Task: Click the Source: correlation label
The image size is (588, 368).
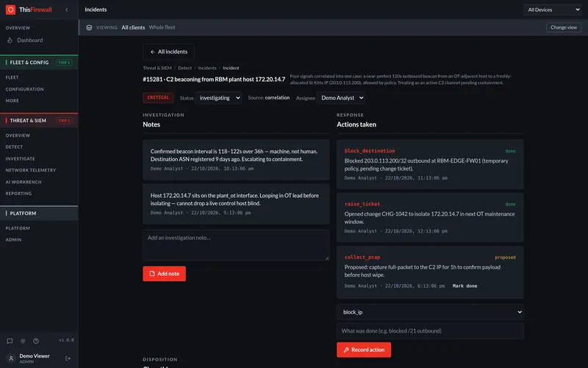Action: coord(268,98)
